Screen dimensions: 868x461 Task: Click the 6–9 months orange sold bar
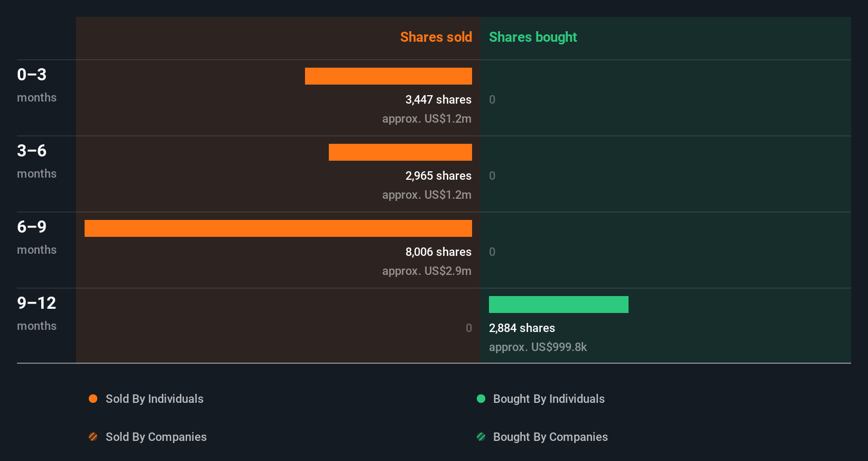pyautogui.click(x=278, y=228)
